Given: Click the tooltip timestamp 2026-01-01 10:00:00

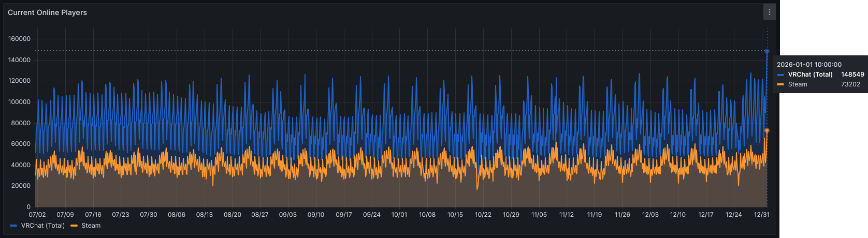Looking at the screenshot, I should point(809,65).
